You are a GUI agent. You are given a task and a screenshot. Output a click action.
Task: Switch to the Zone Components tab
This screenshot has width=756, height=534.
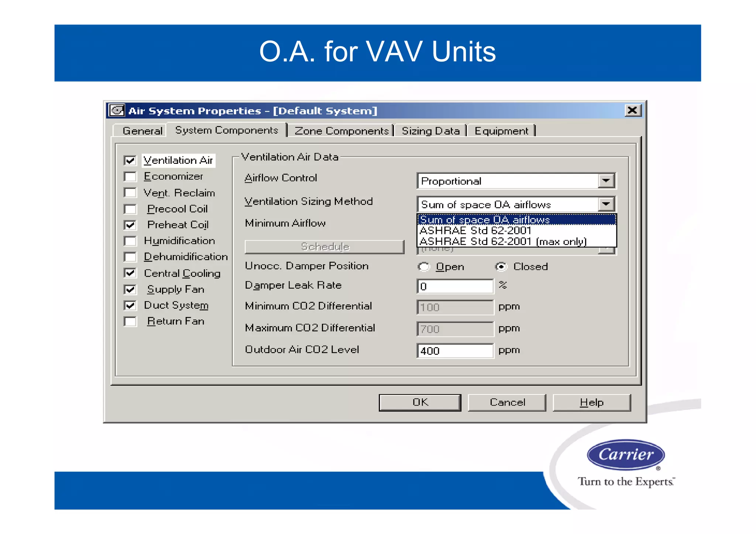[341, 131]
